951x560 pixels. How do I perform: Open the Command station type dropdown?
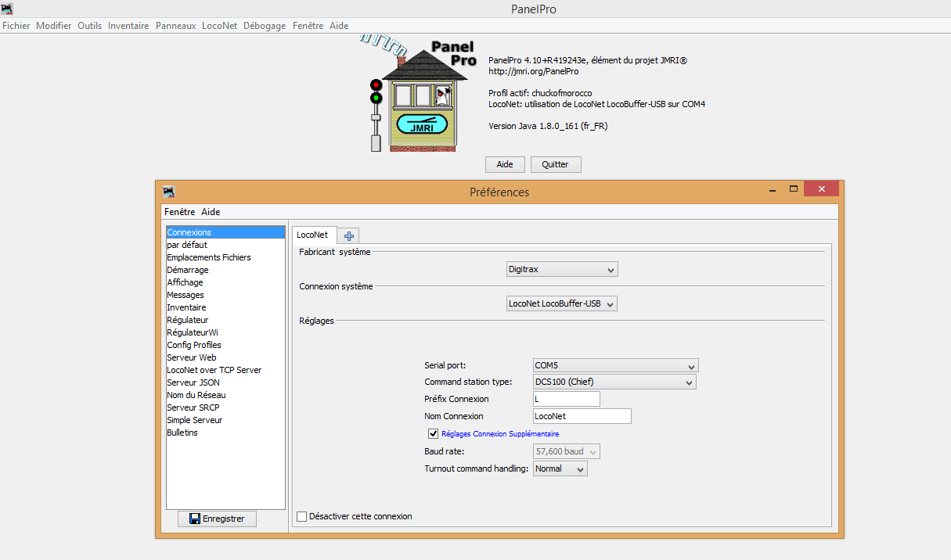(614, 382)
